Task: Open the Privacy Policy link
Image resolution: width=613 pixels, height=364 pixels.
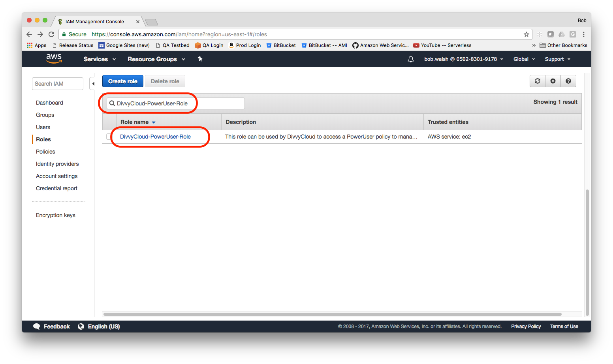Action: [x=526, y=326]
